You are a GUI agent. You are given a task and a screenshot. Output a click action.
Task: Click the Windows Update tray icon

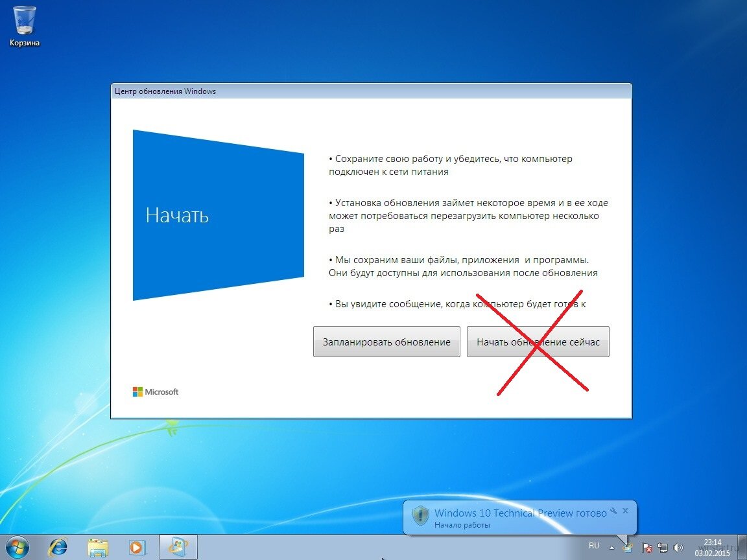coord(628,548)
